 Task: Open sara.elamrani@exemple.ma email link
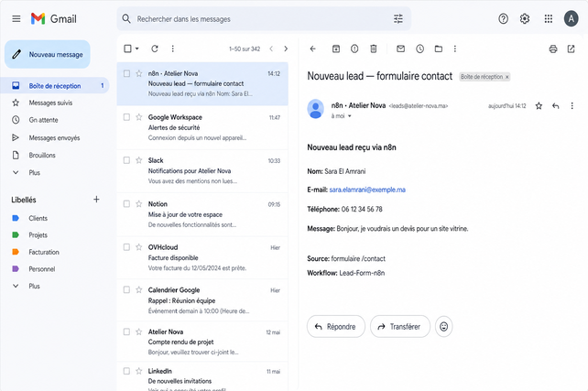pos(367,190)
